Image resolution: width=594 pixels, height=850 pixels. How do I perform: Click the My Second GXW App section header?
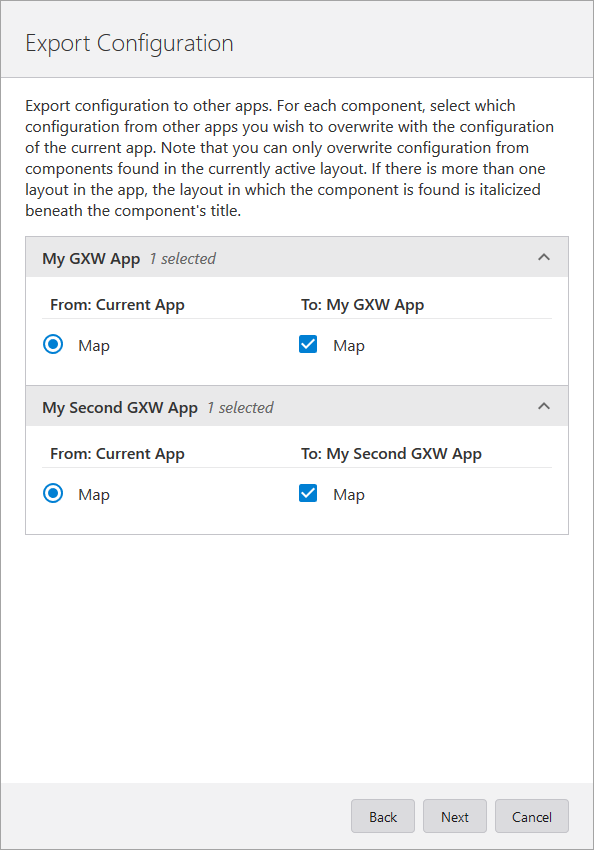tap(120, 407)
